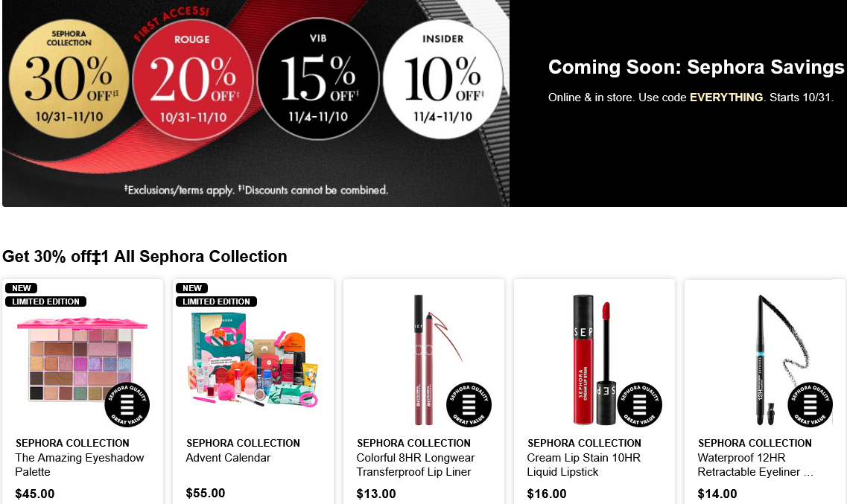847x504 pixels.
Task: Open the Cream Lip Stain product image
Action: tap(594, 360)
